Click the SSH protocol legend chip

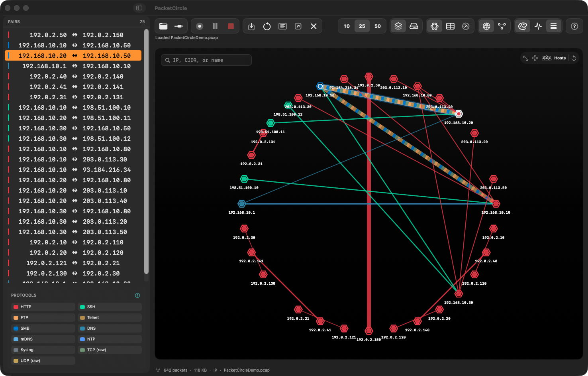(x=110, y=307)
